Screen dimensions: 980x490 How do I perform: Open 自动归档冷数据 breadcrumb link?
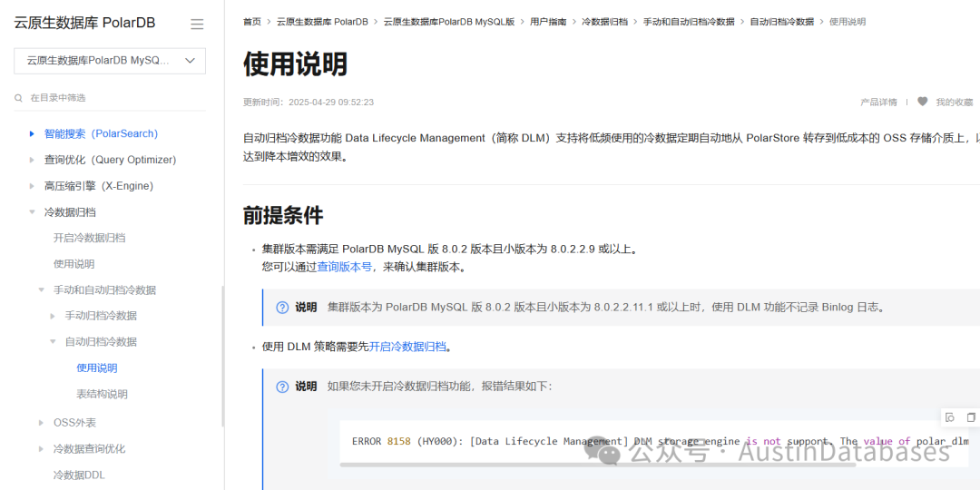782,22
